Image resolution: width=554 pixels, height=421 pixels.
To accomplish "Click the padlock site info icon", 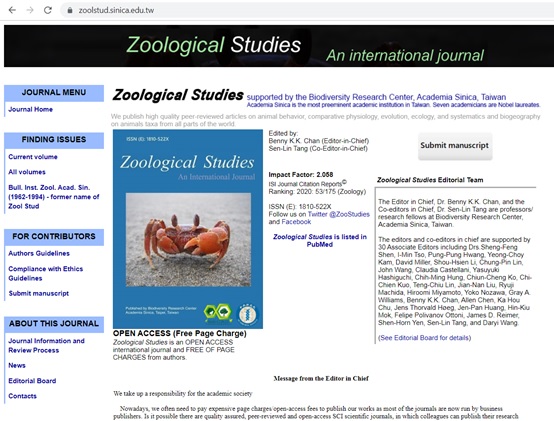I will pyautogui.click(x=70, y=10).
